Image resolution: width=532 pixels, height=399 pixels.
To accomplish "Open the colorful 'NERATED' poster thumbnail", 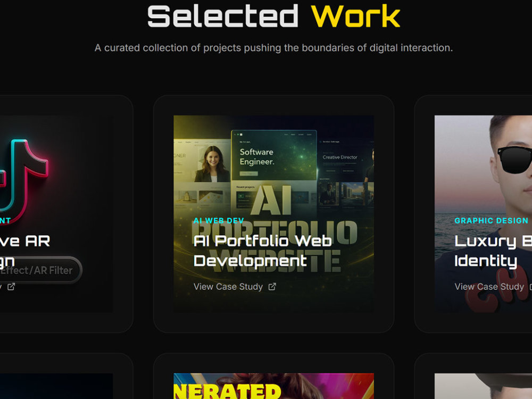I will (x=274, y=386).
